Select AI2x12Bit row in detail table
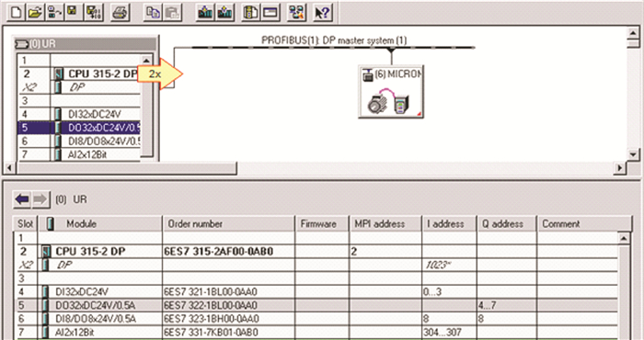Viewport: 644px width, 340px height. (x=316, y=332)
